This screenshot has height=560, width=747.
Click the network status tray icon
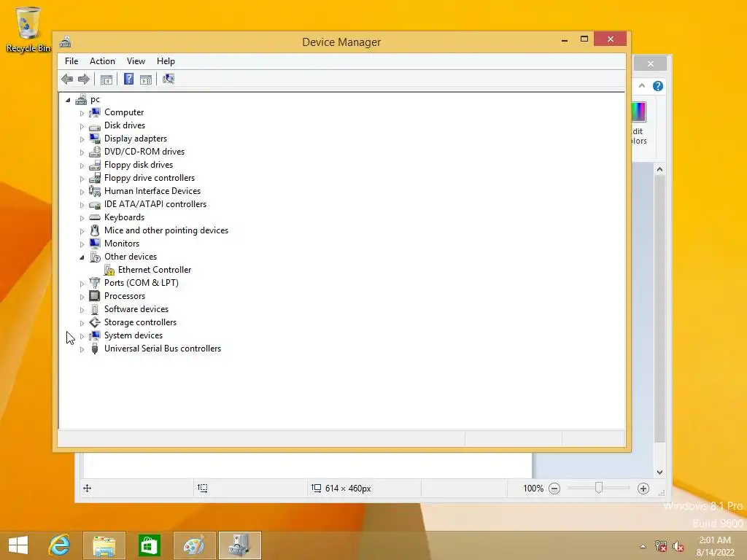(x=661, y=546)
